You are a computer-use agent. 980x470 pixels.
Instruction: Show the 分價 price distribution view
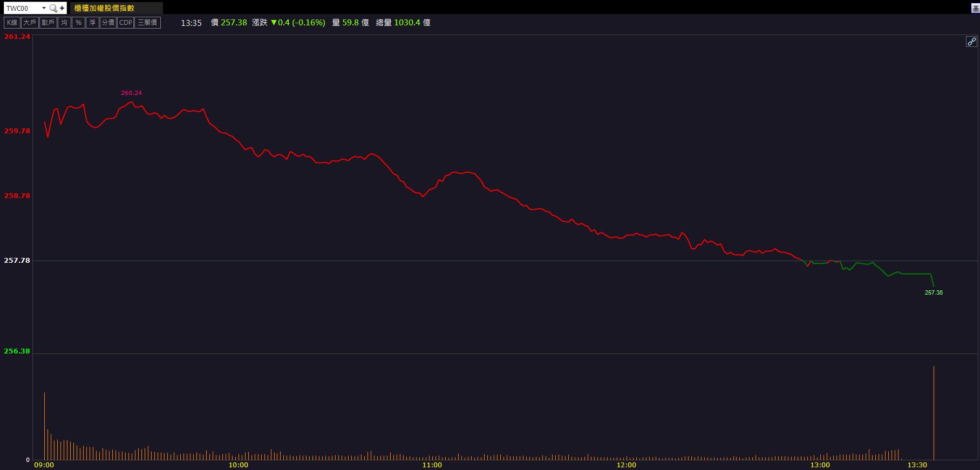point(108,23)
